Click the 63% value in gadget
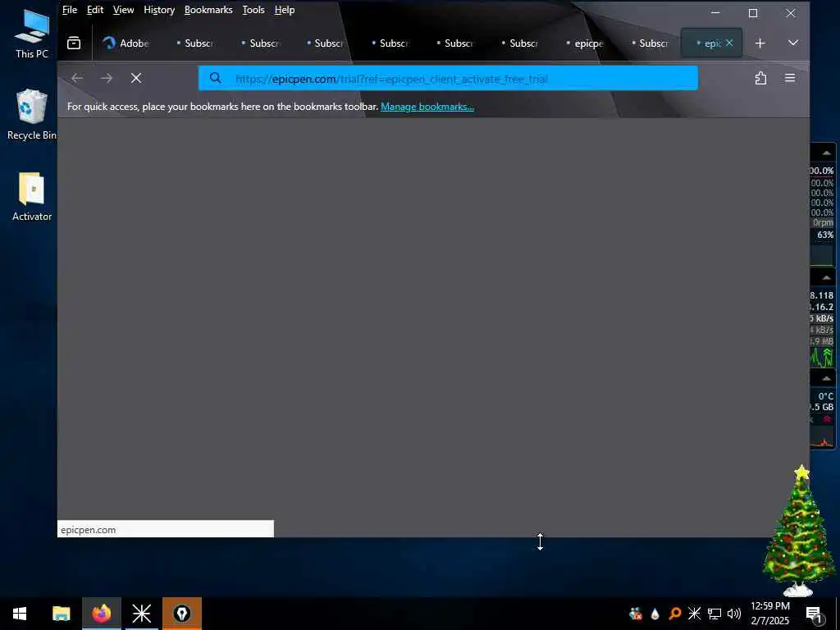 [825, 235]
